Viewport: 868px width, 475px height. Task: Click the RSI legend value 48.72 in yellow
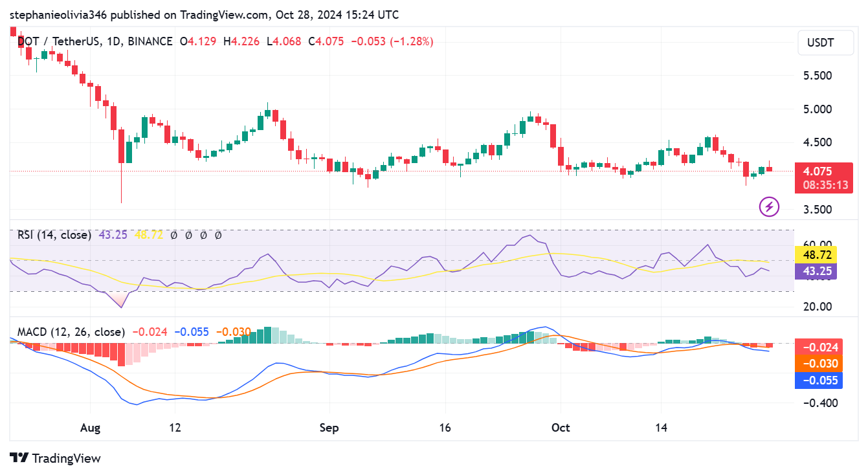(150, 235)
